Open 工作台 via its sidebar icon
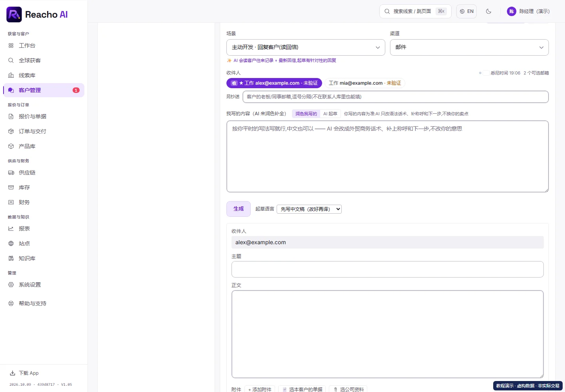 (11, 45)
